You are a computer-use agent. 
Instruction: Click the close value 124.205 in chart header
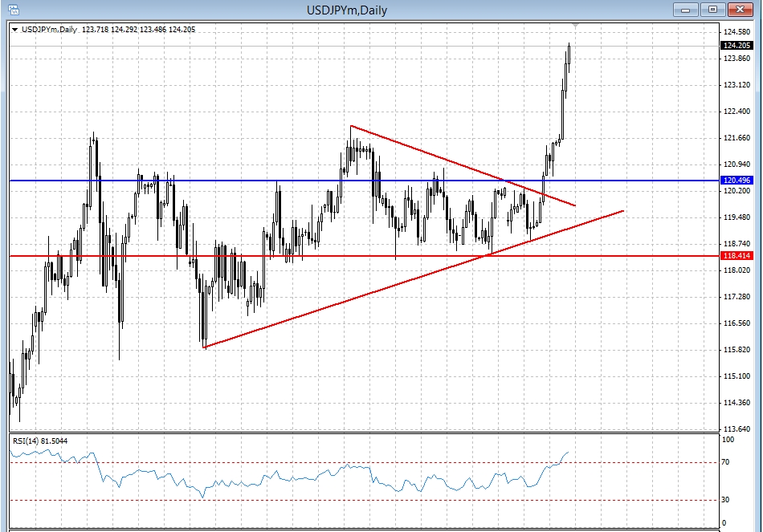point(182,30)
